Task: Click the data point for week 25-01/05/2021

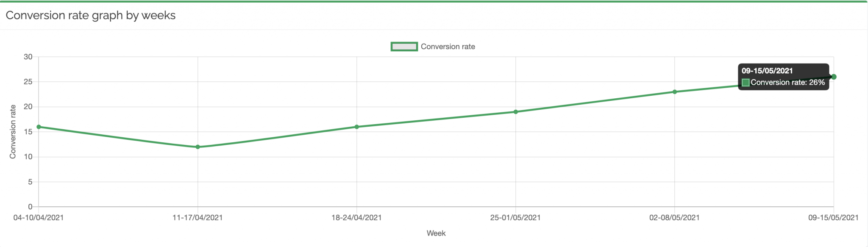Action: [x=515, y=112]
